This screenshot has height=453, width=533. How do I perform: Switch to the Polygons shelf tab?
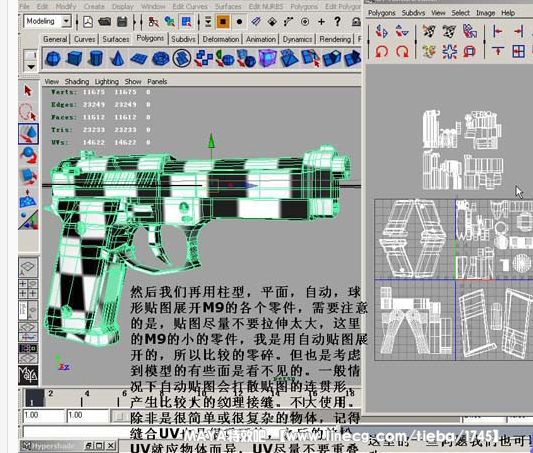(x=150, y=38)
